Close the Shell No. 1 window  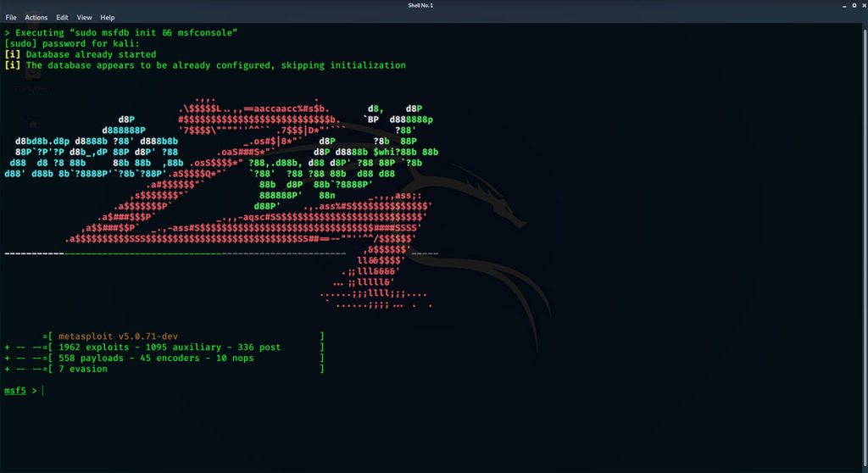pos(864,6)
